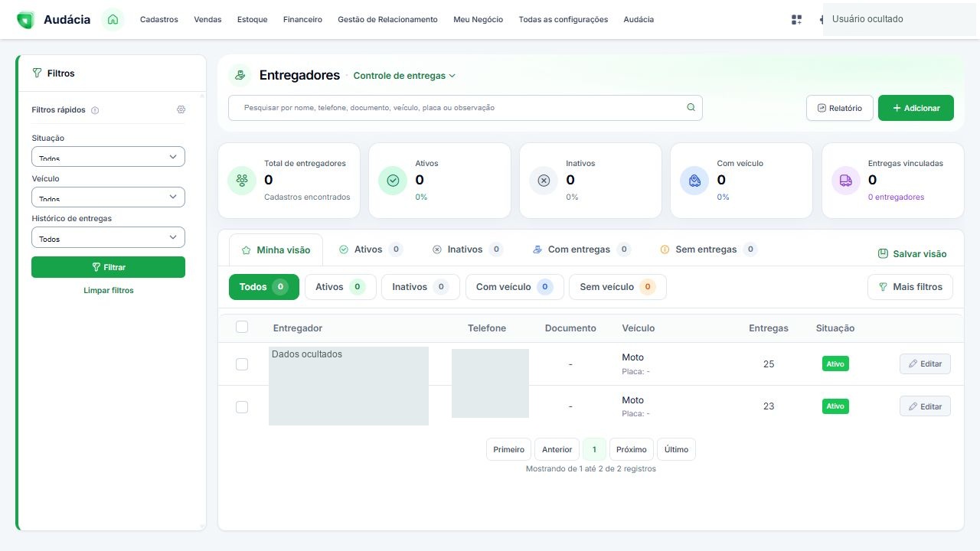This screenshot has height=551, width=980.
Task: Open Gestão de Relacionamento menu
Action: (x=387, y=20)
